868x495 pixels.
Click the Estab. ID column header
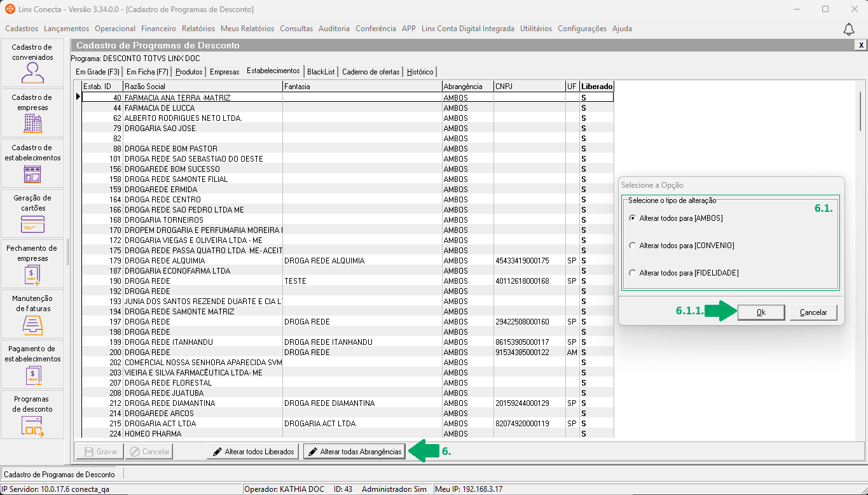tap(102, 87)
